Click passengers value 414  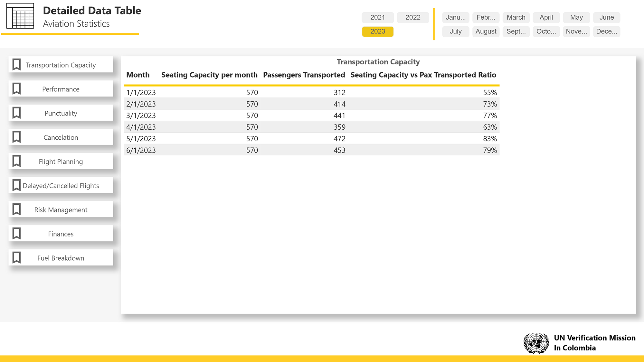339,104
